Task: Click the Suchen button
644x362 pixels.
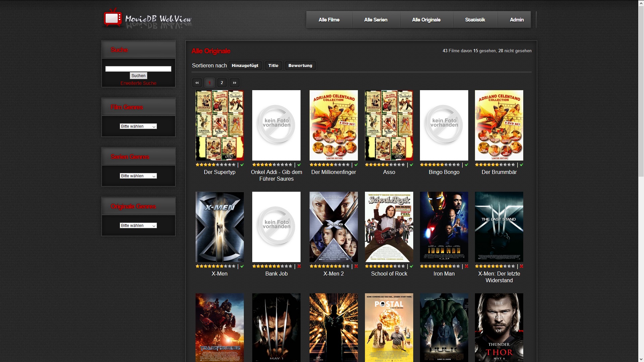Action: [138, 76]
